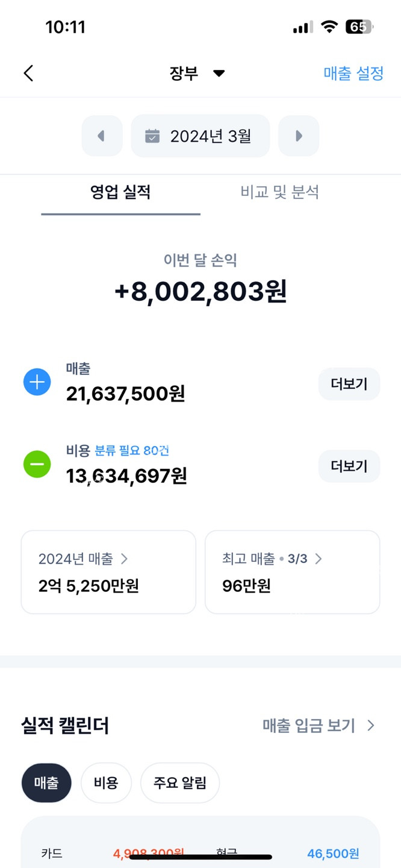The width and height of the screenshot is (401, 868).
Task: Go to previous month arrow
Action: [x=101, y=136]
